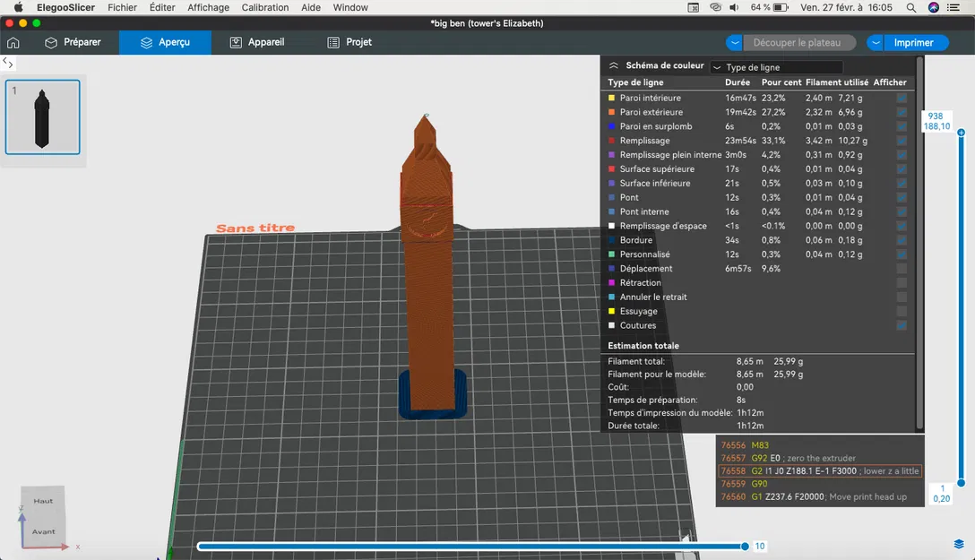Toggle display of Bordure
Screen dimensions: 975x560
902,240
